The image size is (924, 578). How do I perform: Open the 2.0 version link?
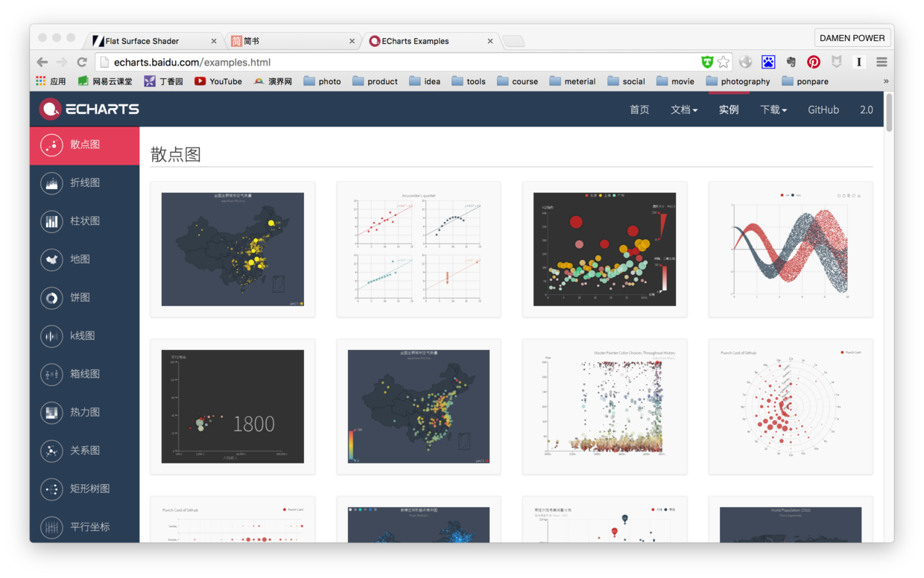click(866, 109)
